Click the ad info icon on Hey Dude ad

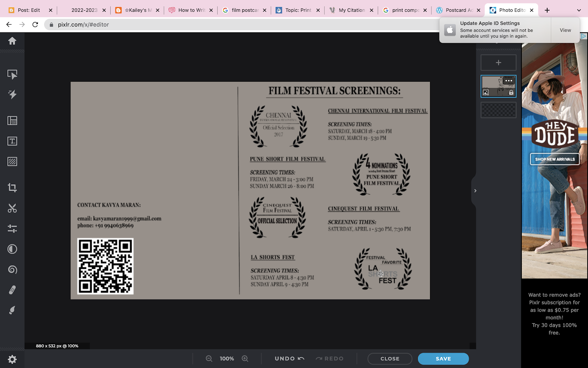tap(583, 36)
